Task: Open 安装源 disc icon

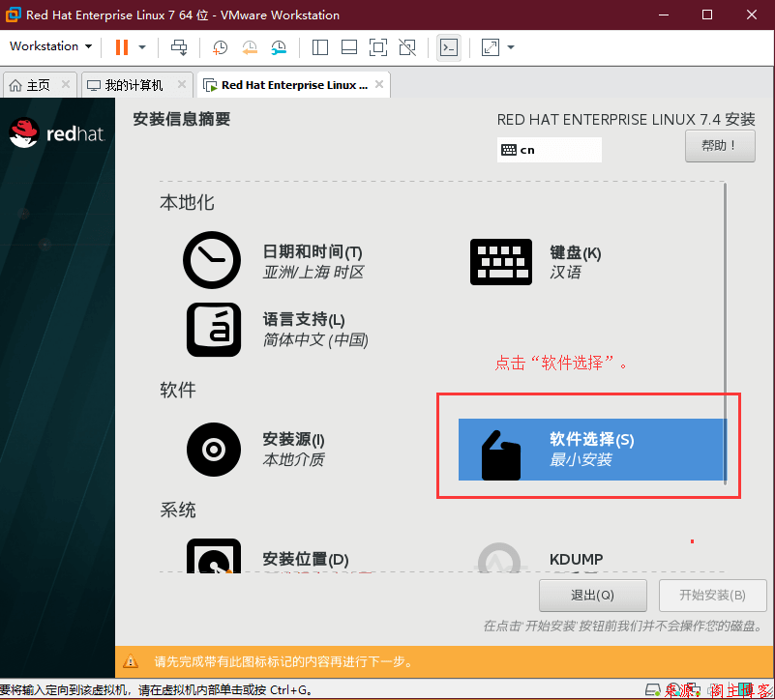Action: tap(214, 450)
